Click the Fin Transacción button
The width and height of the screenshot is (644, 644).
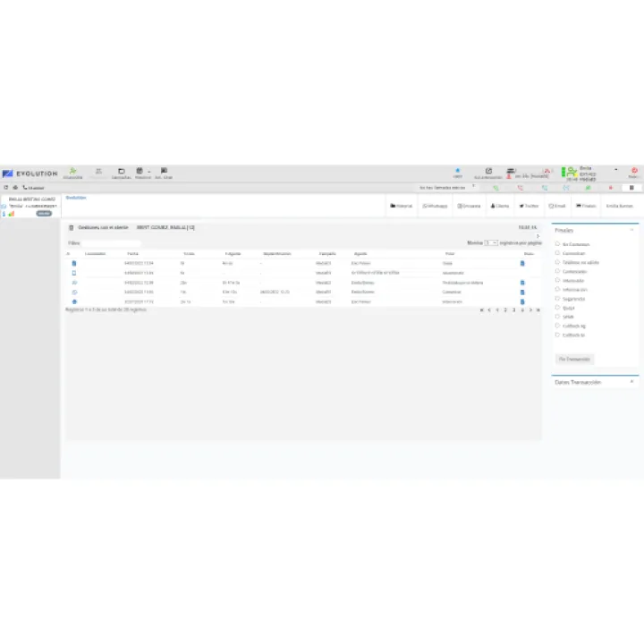pos(573,359)
